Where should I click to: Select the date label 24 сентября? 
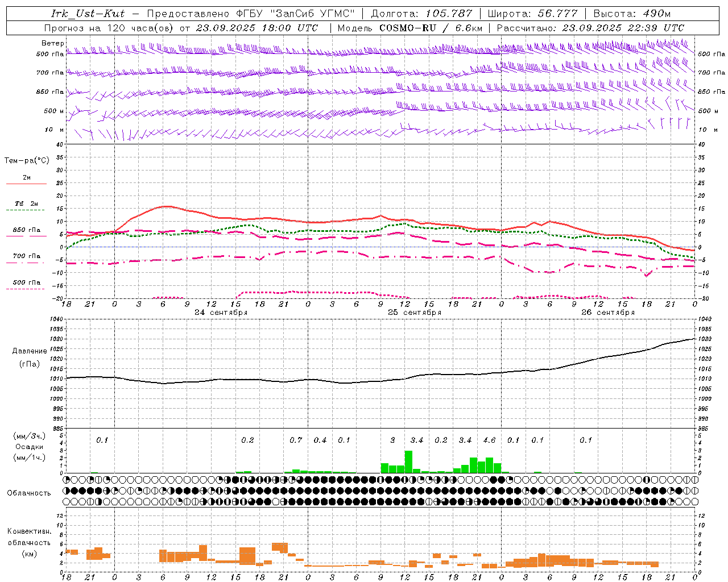click(221, 312)
